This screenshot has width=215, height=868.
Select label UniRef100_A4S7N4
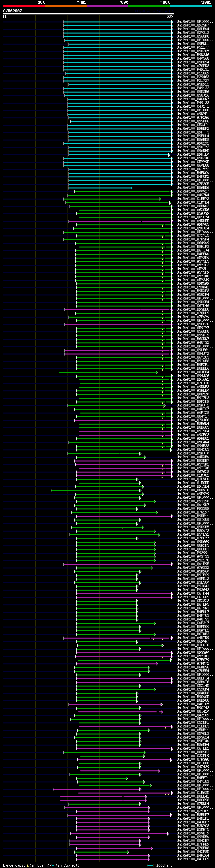pos(193,195)
